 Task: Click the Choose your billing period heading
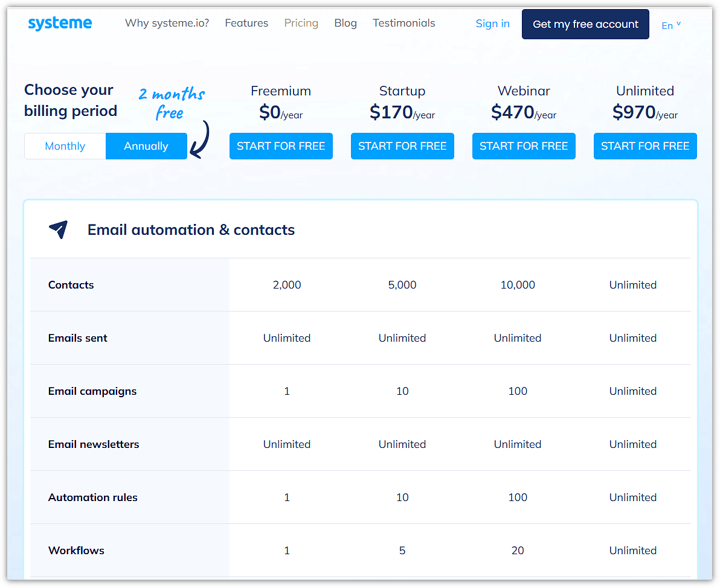[71, 100]
